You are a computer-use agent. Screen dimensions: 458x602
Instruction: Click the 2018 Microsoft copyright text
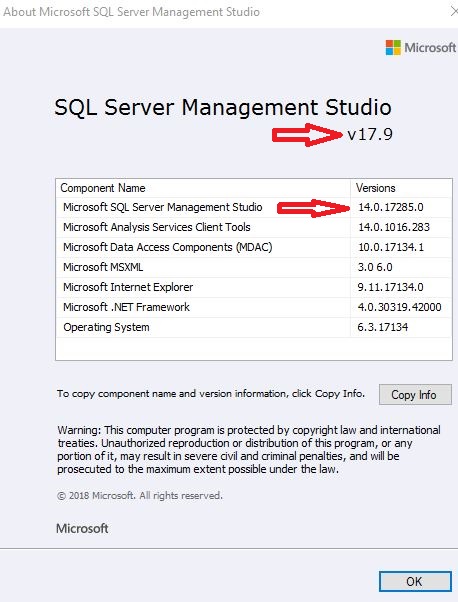tap(140, 496)
